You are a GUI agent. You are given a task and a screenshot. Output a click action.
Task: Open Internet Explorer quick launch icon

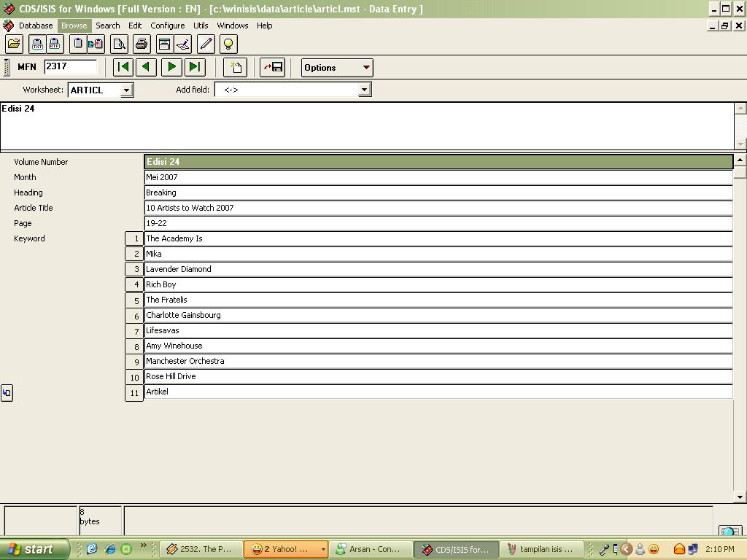click(x=110, y=549)
